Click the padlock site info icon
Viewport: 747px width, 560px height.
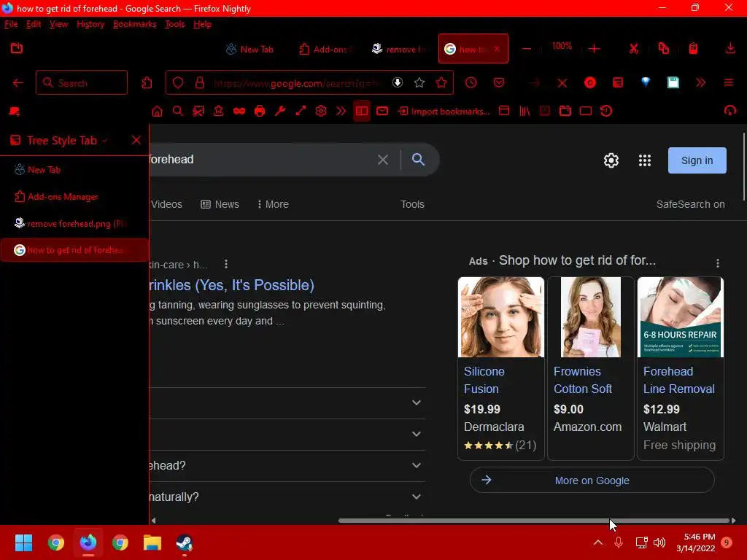point(200,83)
